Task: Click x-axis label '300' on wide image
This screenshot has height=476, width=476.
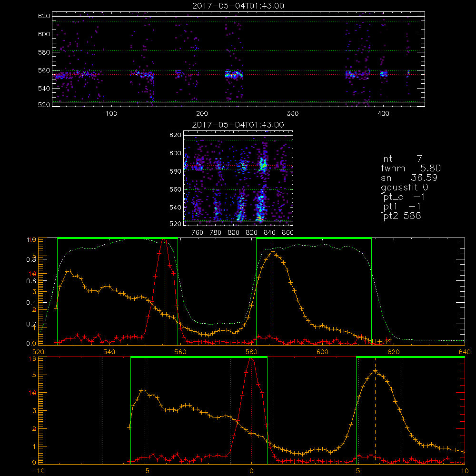Action: pyautogui.click(x=293, y=114)
